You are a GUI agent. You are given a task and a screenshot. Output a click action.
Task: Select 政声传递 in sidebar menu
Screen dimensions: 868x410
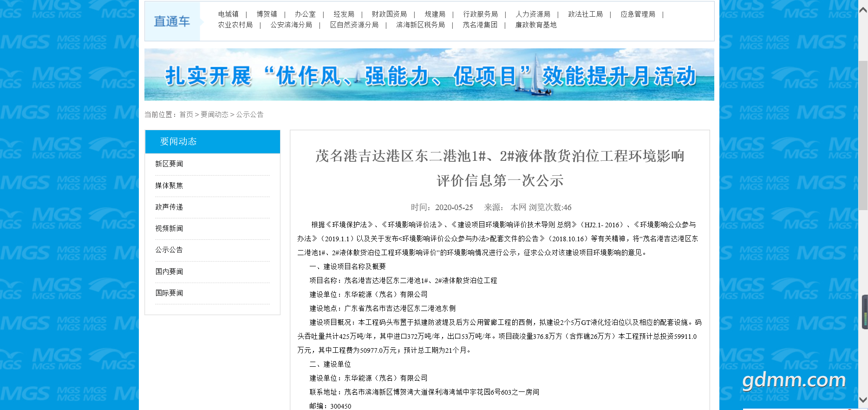(x=169, y=207)
